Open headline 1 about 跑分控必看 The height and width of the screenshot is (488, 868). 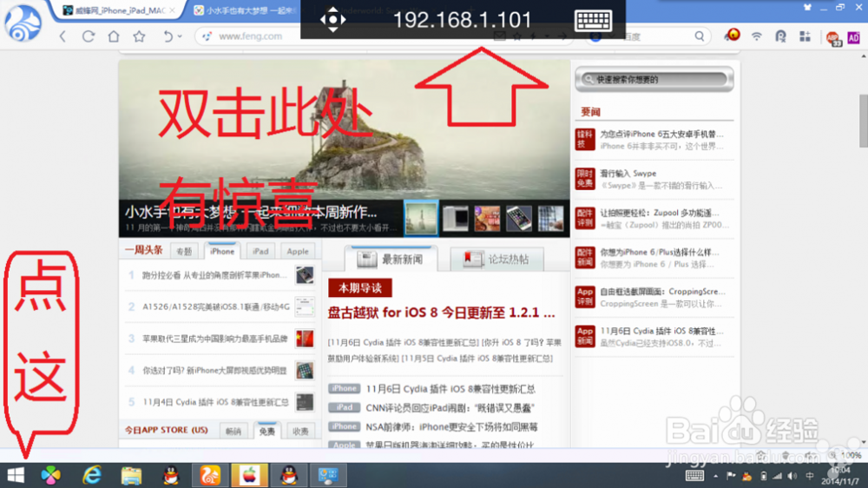(214, 274)
